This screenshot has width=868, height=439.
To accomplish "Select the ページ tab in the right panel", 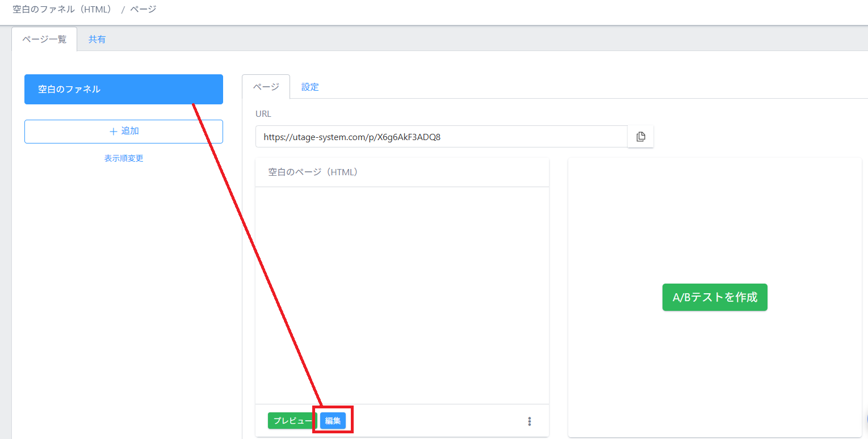I will tap(266, 87).
